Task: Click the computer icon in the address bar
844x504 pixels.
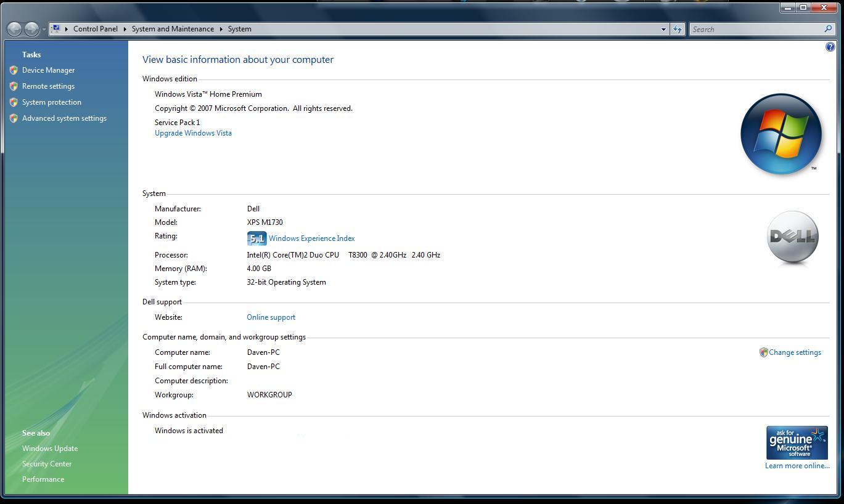Action: (x=55, y=29)
